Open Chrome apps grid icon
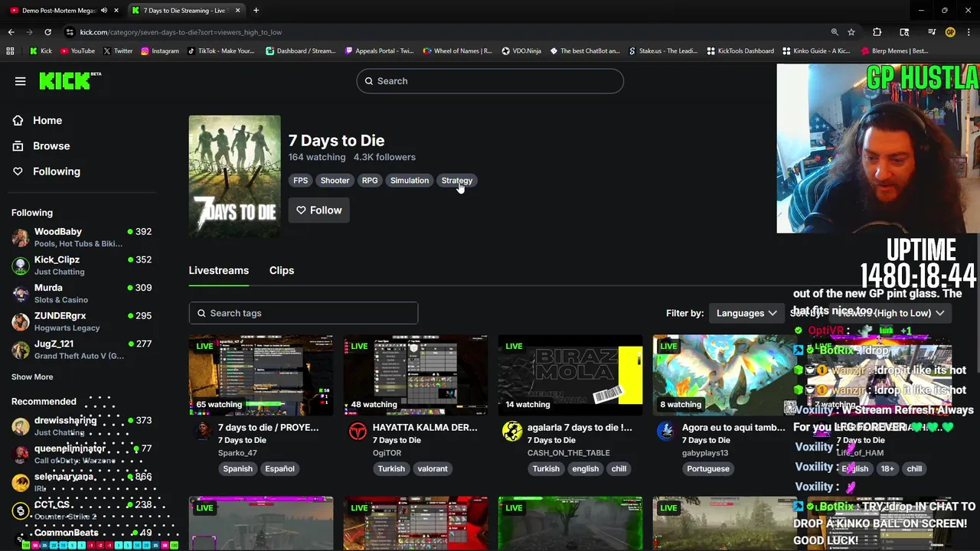 (10, 51)
